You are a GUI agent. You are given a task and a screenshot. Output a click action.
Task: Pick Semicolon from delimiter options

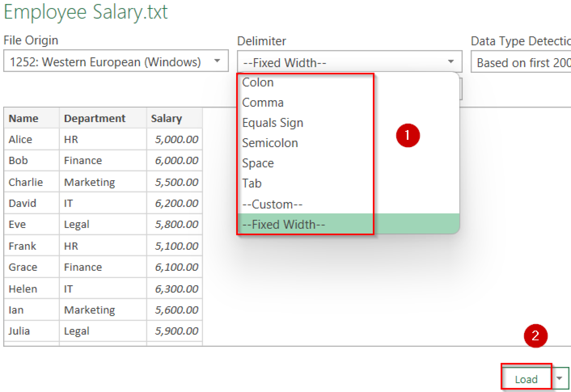tap(270, 143)
